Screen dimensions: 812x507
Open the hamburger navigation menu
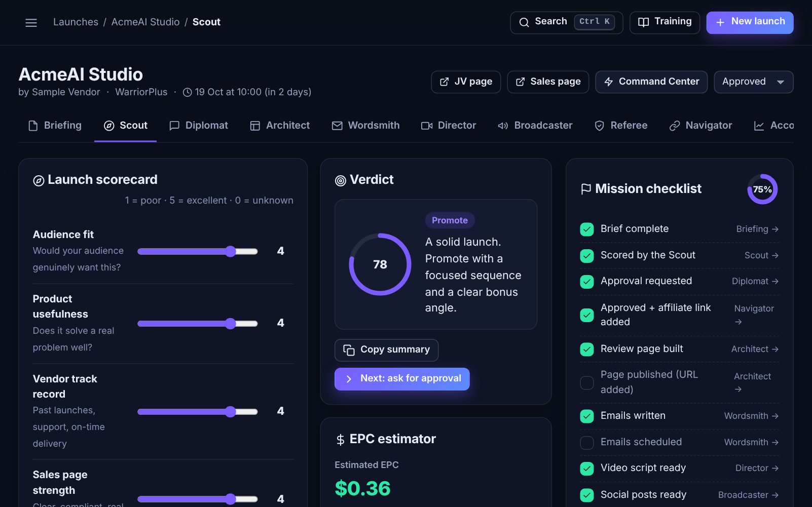31,23
